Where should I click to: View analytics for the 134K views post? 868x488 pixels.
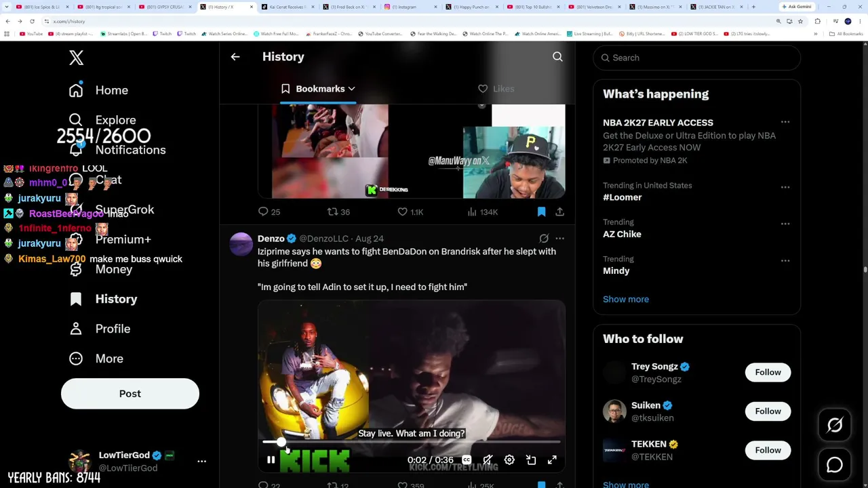point(483,212)
